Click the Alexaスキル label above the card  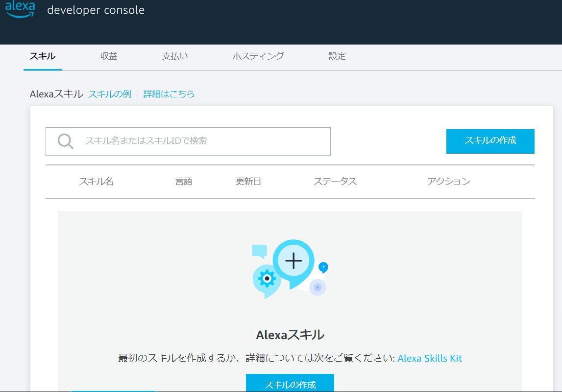pos(56,94)
